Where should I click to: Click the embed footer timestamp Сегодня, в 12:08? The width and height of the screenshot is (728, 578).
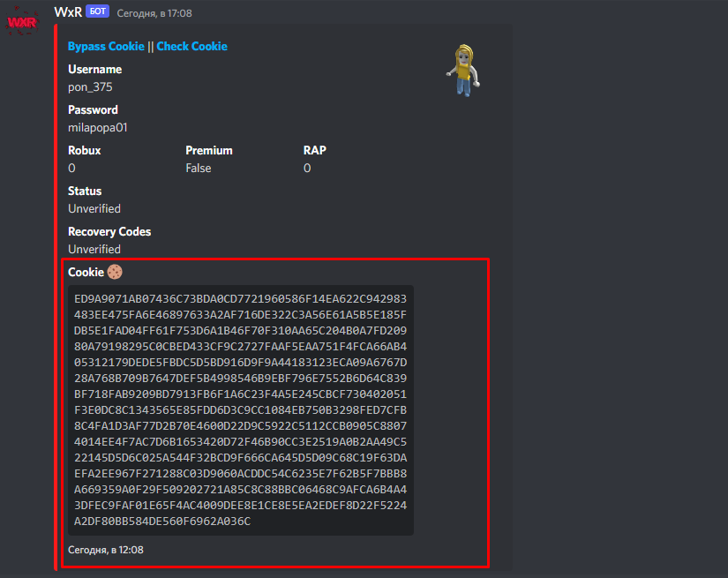[105, 550]
